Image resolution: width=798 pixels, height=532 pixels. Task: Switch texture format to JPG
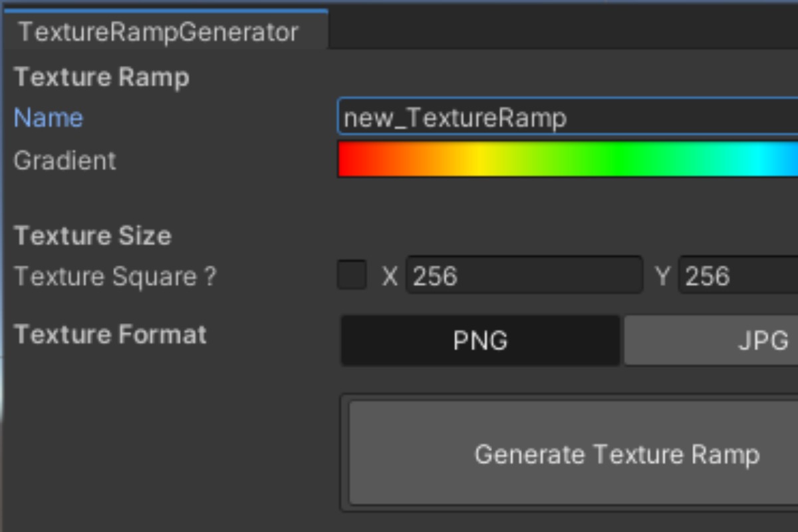pos(710,340)
